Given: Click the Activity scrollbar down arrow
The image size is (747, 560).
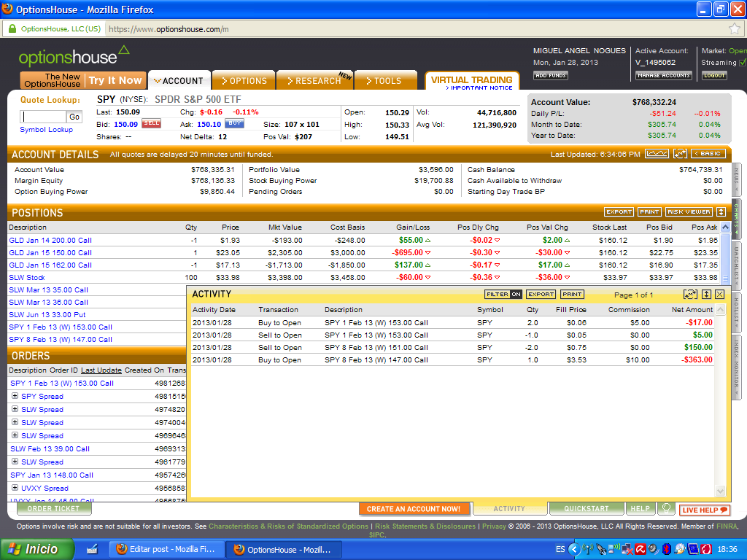Looking at the screenshot, I should click(720, 491).
